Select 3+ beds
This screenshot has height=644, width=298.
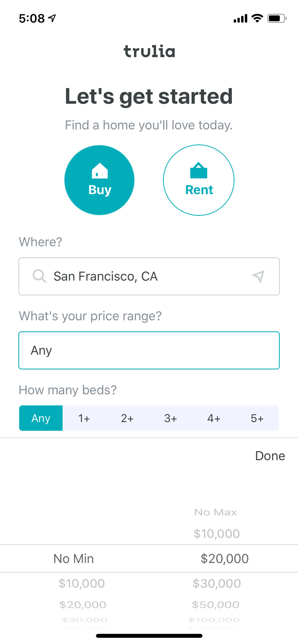pos(171,418)
